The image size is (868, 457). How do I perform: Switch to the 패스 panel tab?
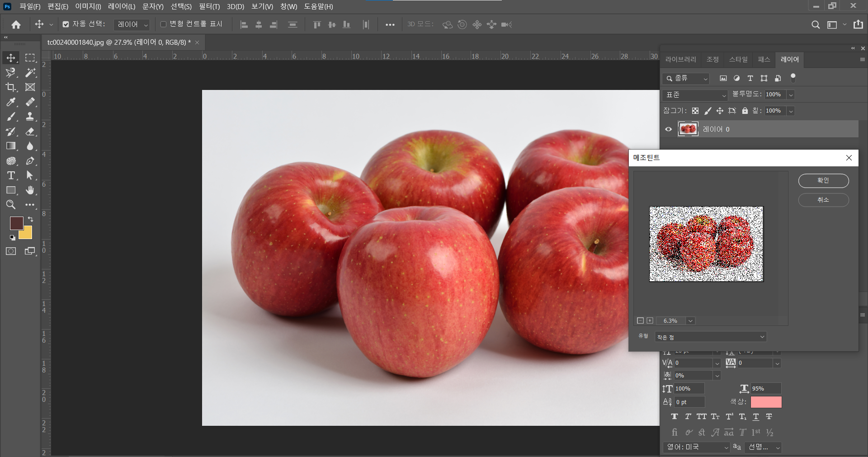pyautogui.click(x=764, y=60)
